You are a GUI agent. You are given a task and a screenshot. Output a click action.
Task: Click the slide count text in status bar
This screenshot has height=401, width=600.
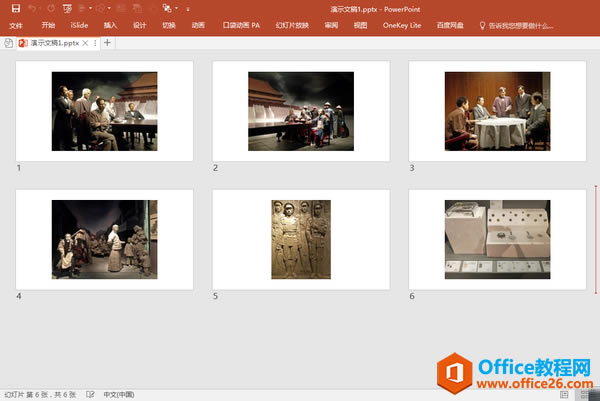(40, 394)
